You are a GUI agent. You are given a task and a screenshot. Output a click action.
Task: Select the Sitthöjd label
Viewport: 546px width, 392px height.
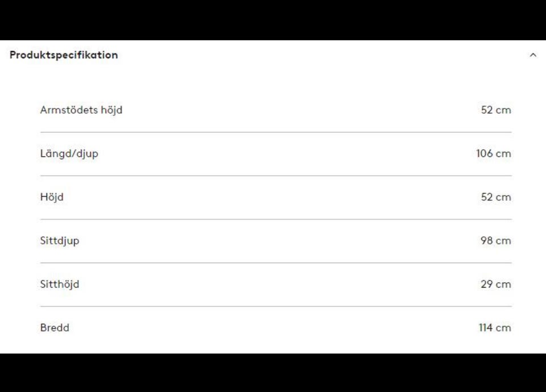pyautogui.click(x=60, y=284)
